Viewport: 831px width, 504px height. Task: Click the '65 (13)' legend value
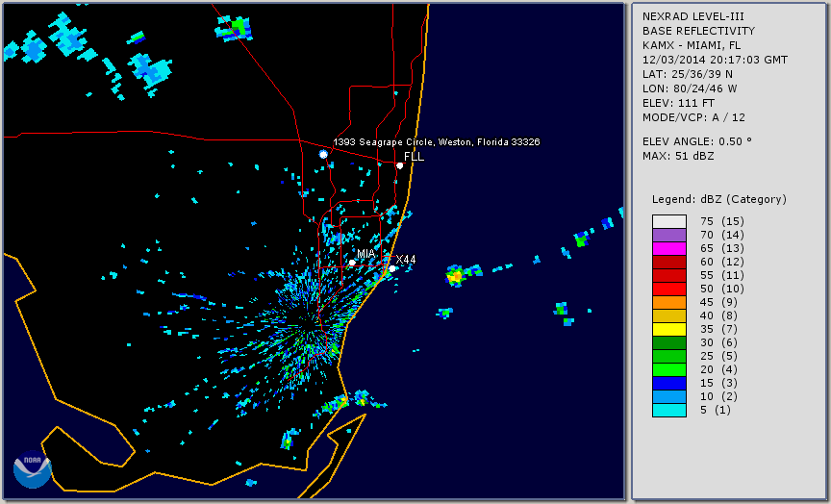pyautogui.click(x=721, y=248)
